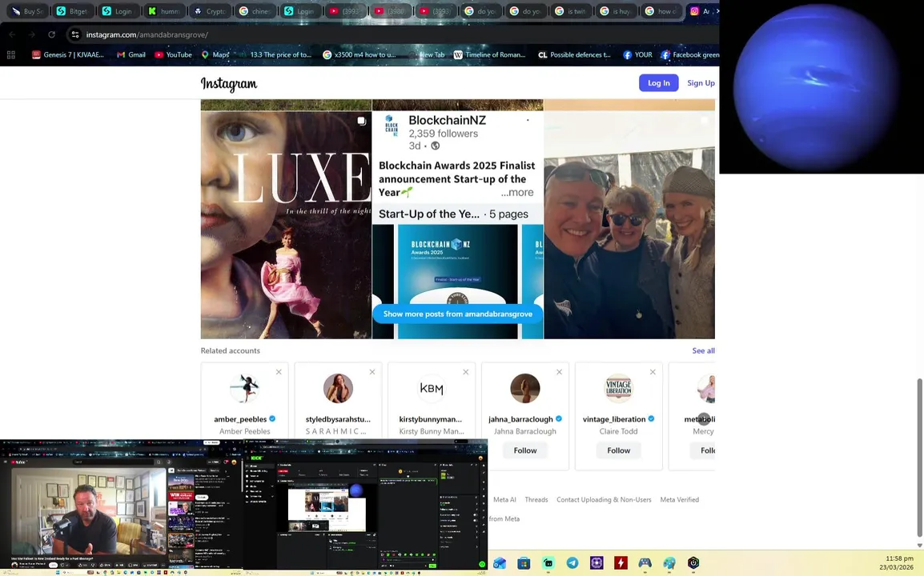Click the vintage_liberation username text
Viewport: 924px width, 576px height.
pyautogui.click(x=614, y=419)
